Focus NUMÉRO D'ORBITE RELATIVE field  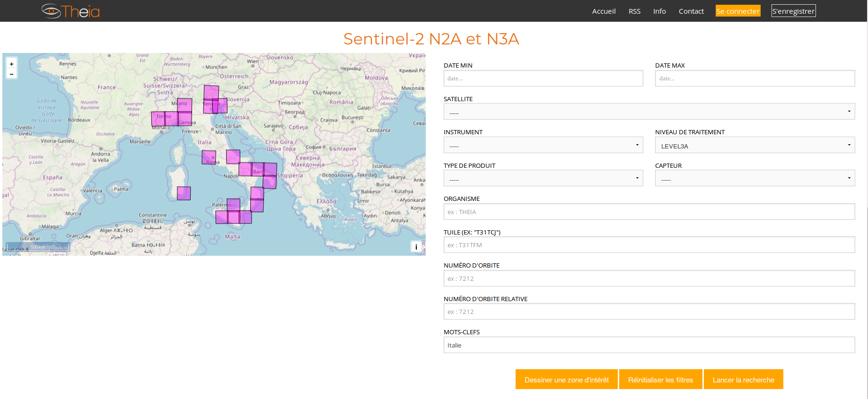[x=649, y=312]
